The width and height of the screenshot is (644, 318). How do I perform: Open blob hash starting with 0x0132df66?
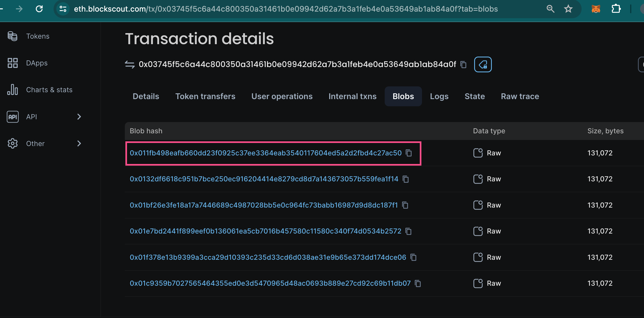[x=264, y=179]
